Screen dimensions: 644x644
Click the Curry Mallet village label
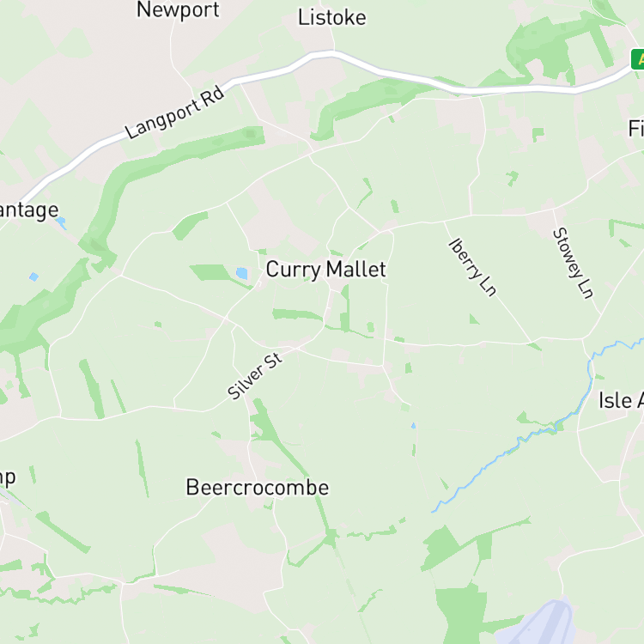(325, 270)
